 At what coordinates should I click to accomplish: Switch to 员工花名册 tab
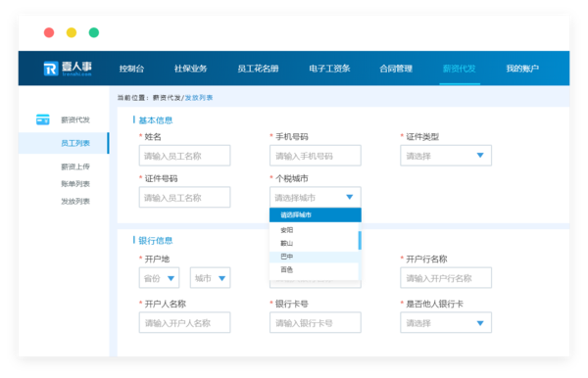click(258, 69)
